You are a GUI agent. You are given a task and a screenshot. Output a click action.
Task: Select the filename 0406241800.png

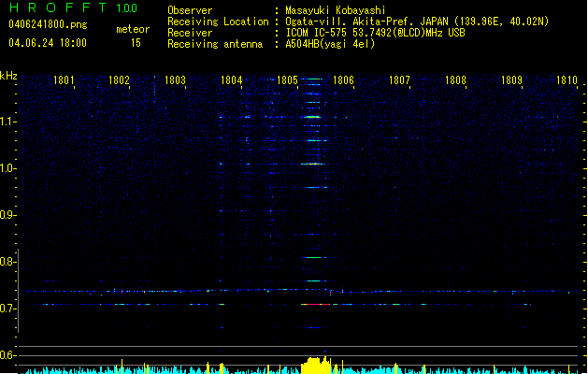(48, 24)
